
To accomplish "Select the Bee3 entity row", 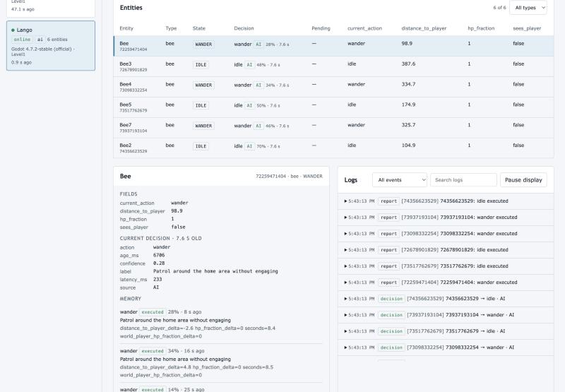I will coord(333,66).
